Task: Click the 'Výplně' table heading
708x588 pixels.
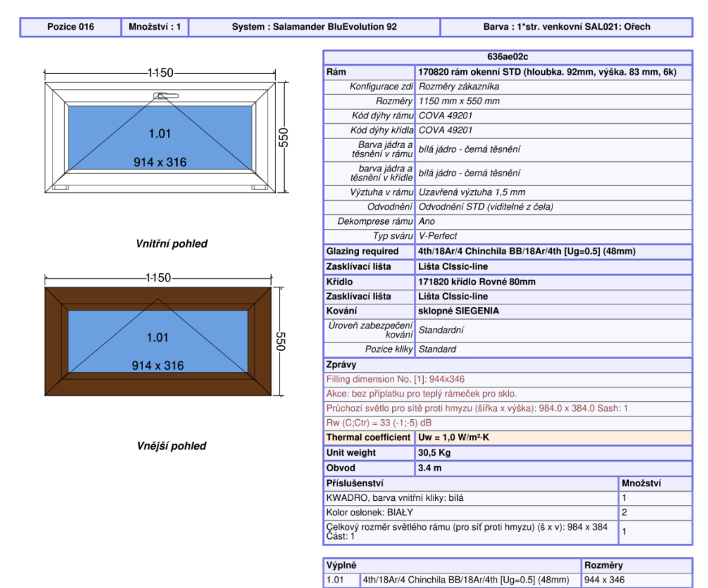Action: [x=342, y=565]
